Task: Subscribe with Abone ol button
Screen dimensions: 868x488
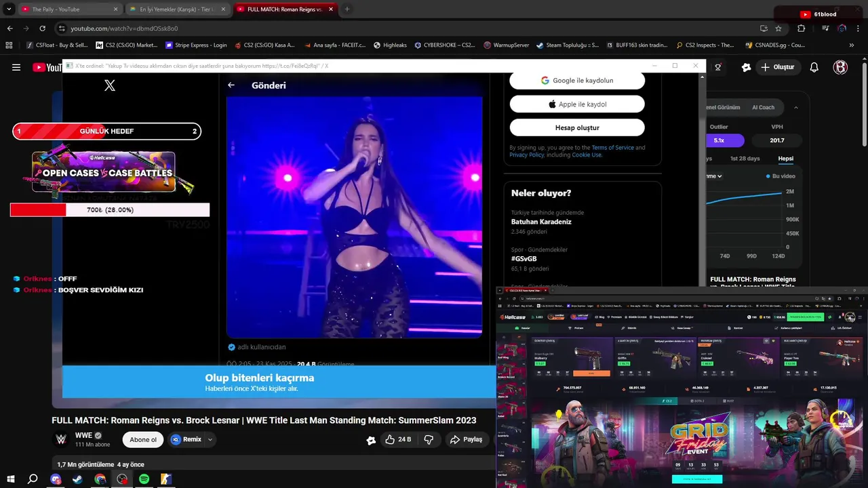Action: (143, 439)
